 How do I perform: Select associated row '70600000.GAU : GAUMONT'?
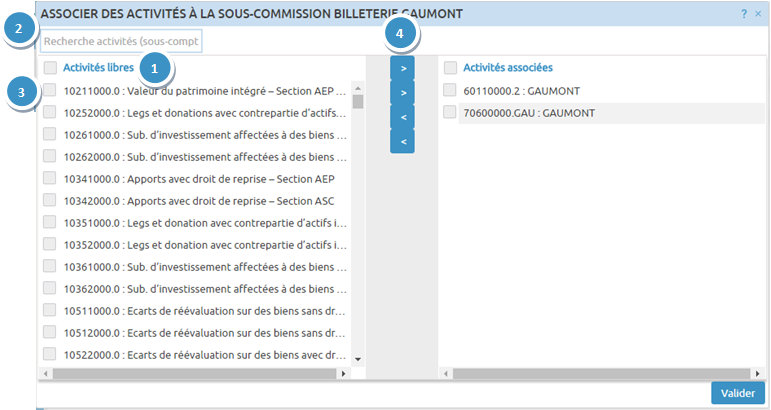(x=529, y=113)
